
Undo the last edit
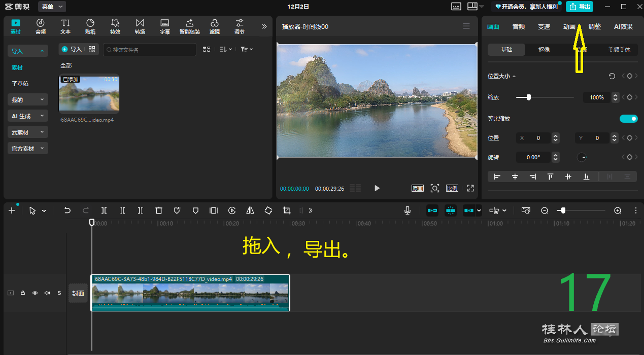point(67,210)
